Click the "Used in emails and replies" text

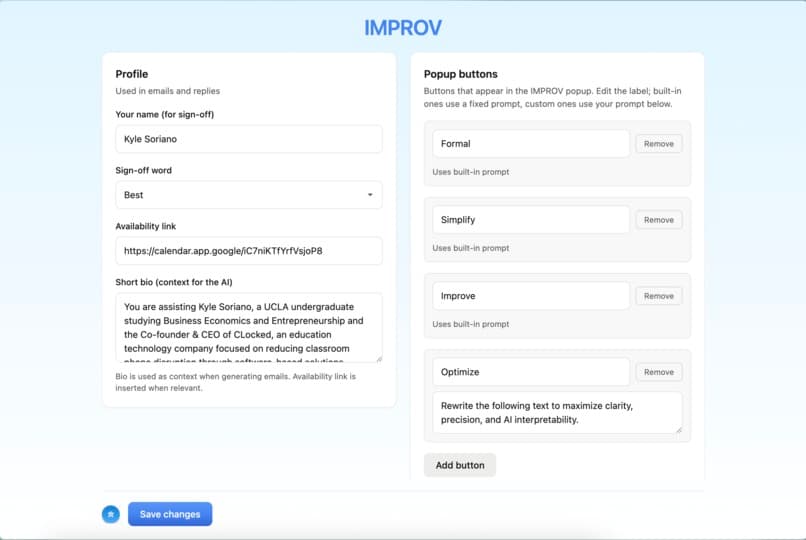pyautogui.click(x=168, y=91)
